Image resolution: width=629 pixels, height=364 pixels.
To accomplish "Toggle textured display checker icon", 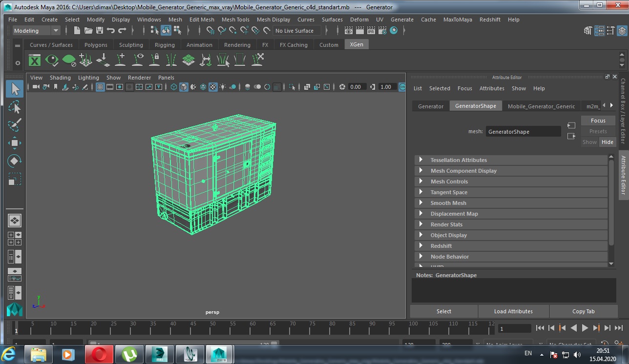I will click(213, 87).
